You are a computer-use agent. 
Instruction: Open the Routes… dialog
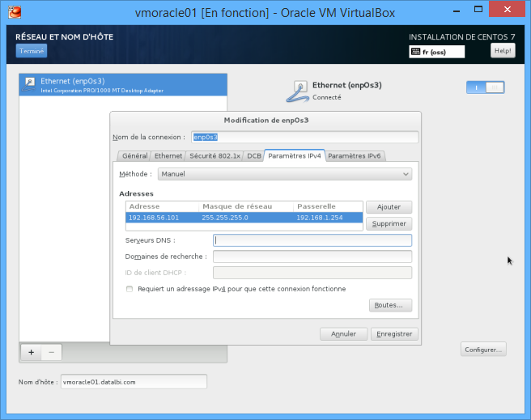coord(390,305)
